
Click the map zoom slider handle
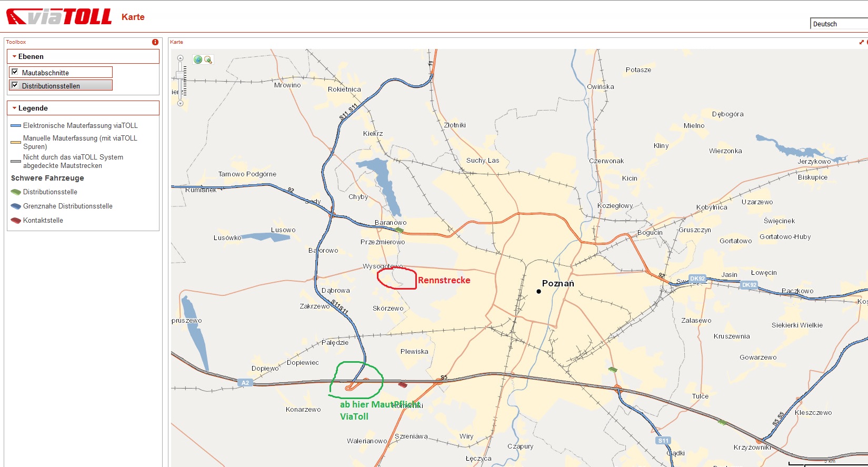tap(180, 75)
